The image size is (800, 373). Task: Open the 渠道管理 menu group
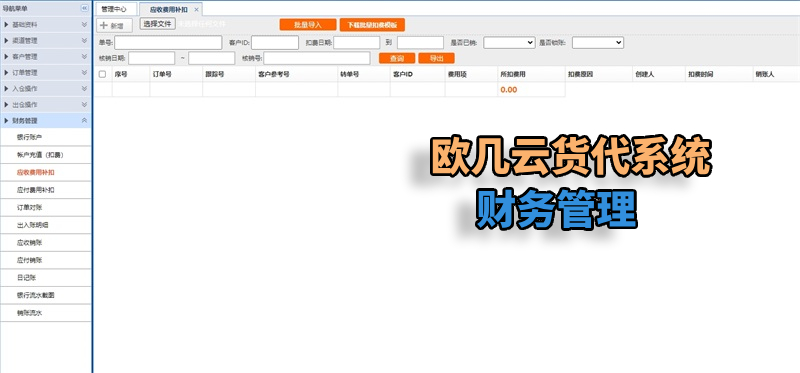45,40
